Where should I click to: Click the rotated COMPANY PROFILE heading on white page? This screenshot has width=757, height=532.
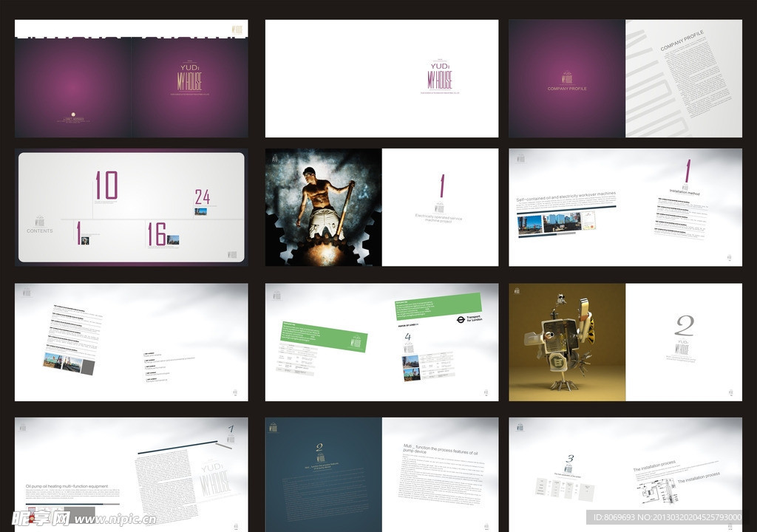682,41
